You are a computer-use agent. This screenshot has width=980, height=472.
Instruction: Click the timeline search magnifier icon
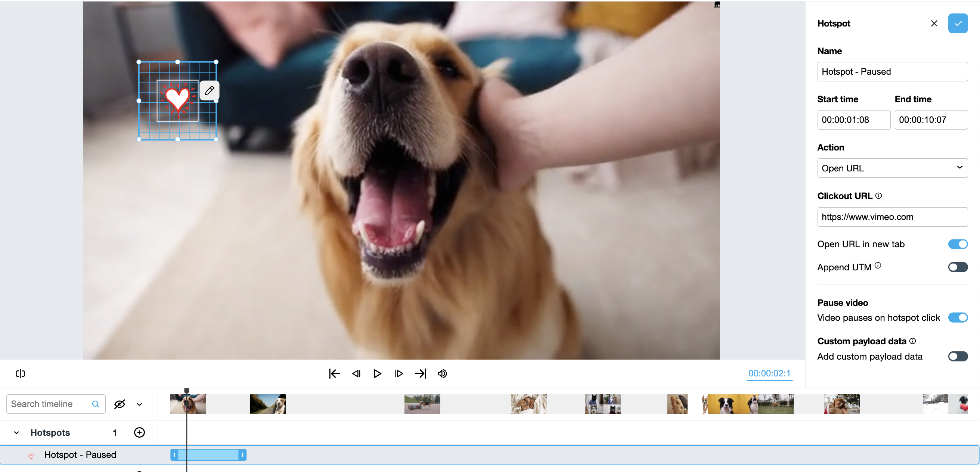click(x=96, y=404)
